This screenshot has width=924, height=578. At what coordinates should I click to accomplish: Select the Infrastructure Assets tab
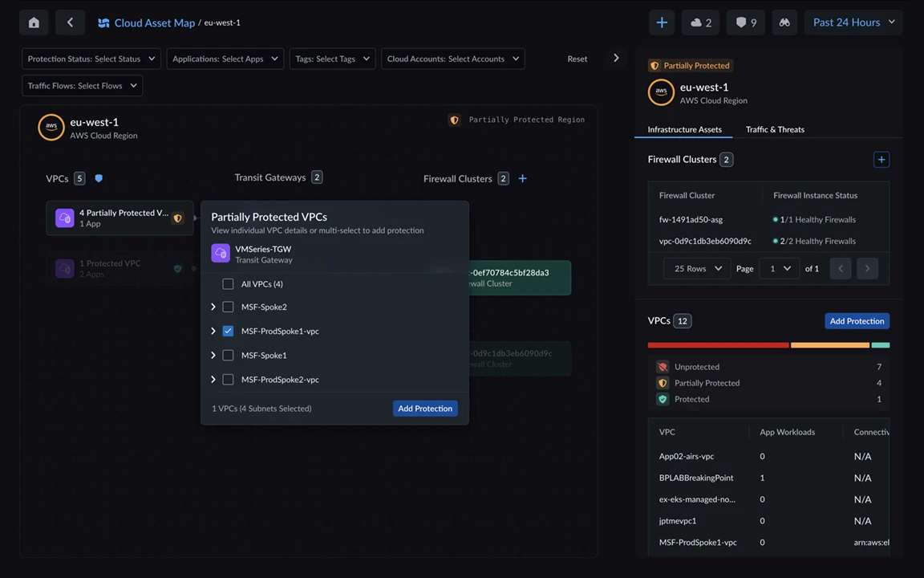pyautogui.click(x=683, y=129)
